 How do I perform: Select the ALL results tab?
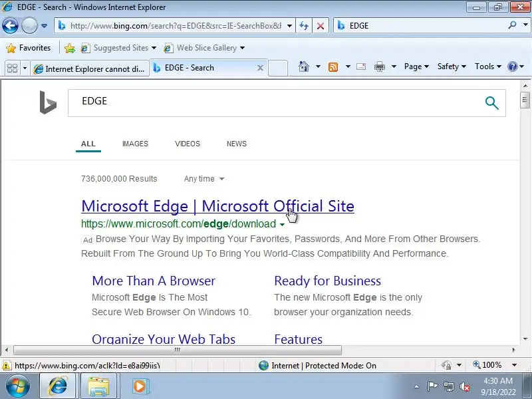tap(88, 144)
